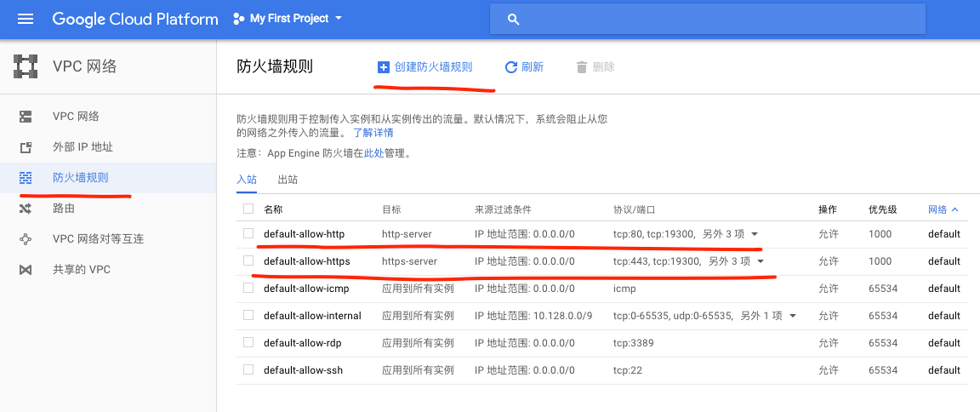The image size is (980, 412).
Task: Click the 来源过滤条件 column header
Action: click(503, 209)
